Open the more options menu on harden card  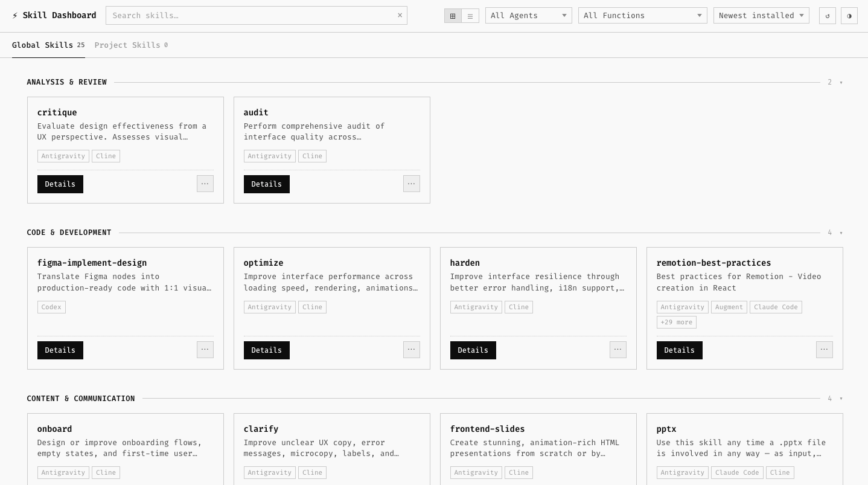618,350
